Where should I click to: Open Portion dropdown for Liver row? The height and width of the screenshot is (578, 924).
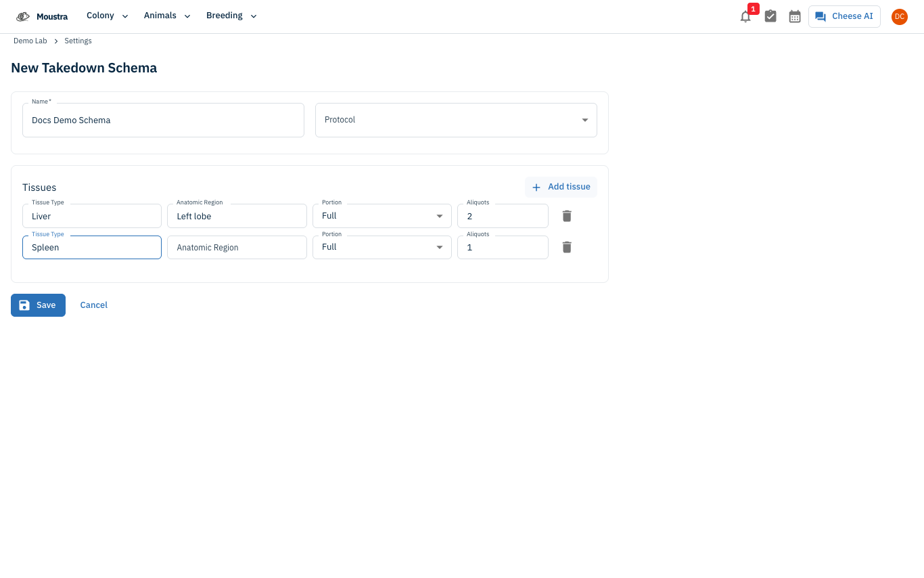click(x=382, y=216)
